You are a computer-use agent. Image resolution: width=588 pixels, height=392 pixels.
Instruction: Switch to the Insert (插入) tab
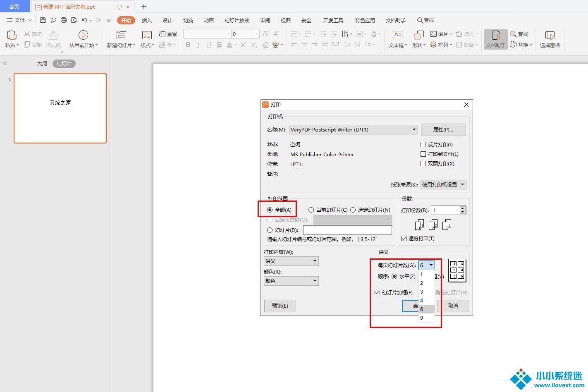pos(146,20)
